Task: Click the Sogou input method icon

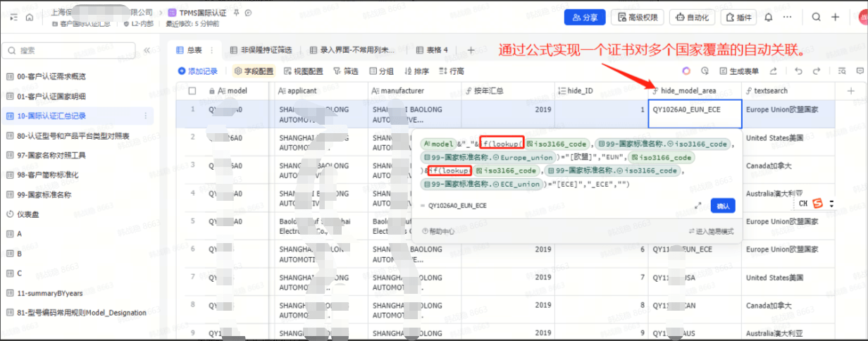Action: click(x=818, y=204)
